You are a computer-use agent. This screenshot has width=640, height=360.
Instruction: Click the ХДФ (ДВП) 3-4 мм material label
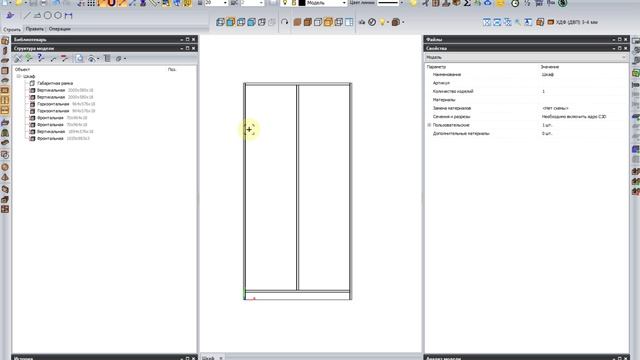[576, 22]
